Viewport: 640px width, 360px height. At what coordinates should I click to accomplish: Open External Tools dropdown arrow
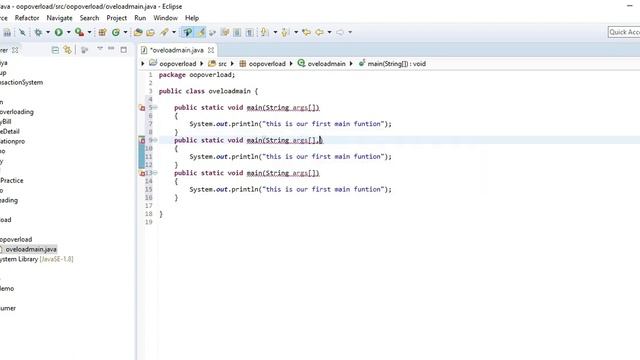[x=89, y=32]
